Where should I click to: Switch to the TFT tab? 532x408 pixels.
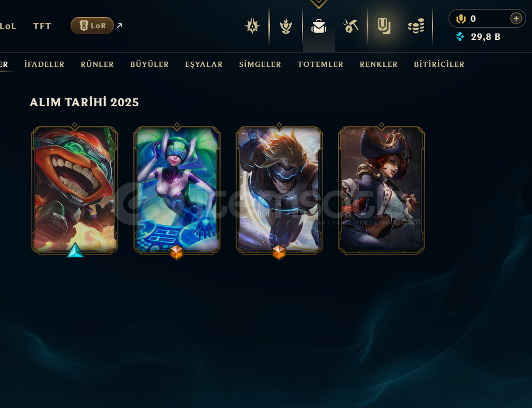pos(42,26)
